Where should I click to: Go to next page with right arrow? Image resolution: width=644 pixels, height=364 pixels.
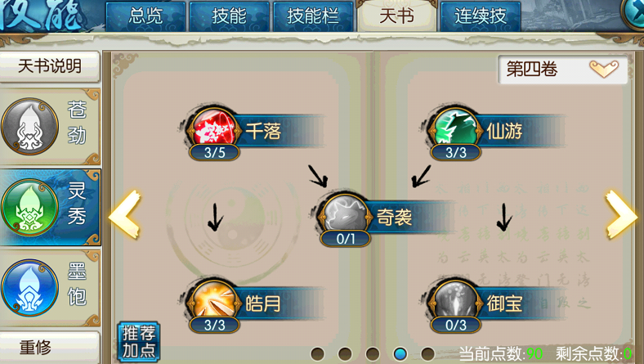click(621, 213)
